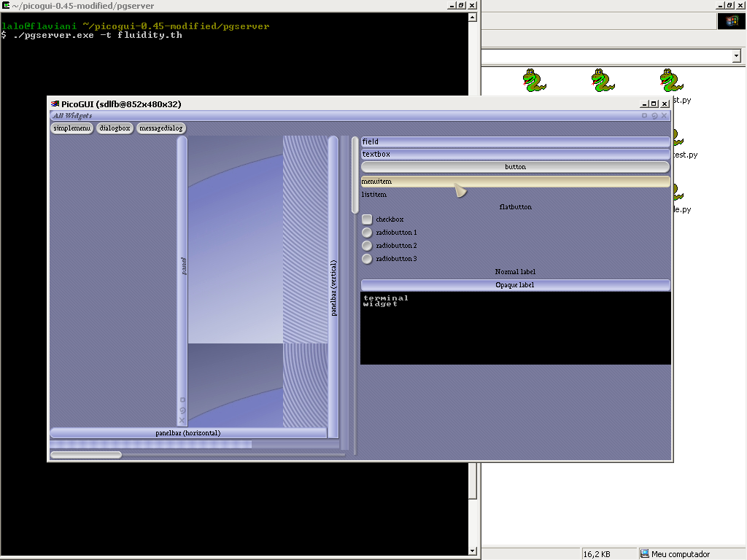Close the All Widgets panel with its X
747x560 pixels.
click(x=664, y=116)
